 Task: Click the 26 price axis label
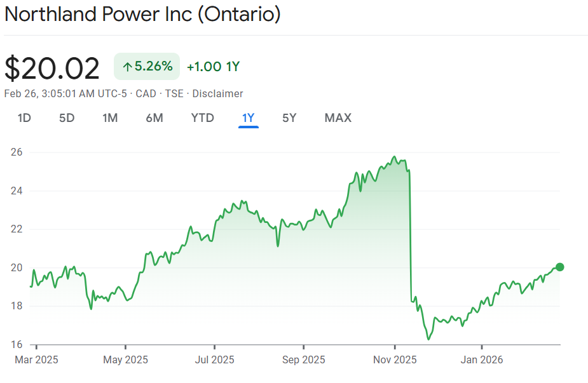17,152
